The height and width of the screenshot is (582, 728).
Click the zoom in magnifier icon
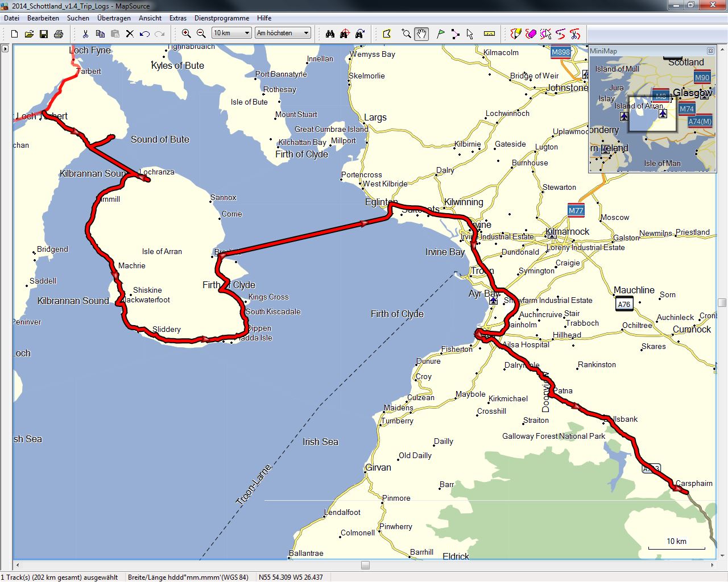pos(186,34)
